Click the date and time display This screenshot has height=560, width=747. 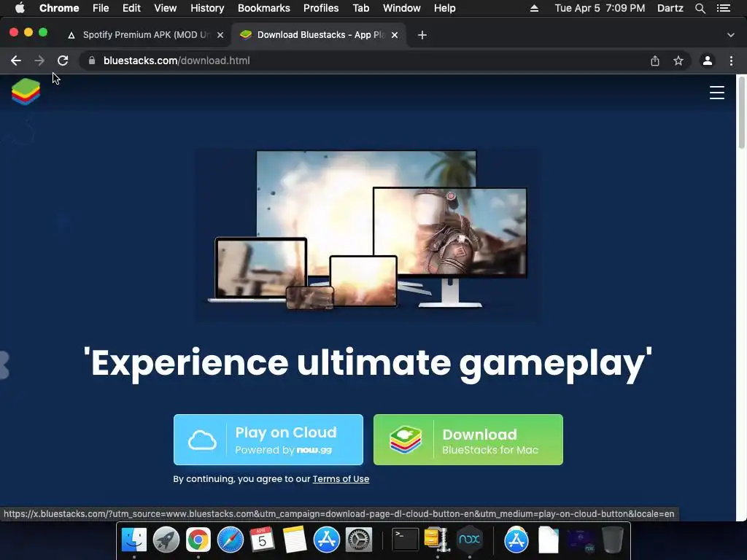pyautogui.click(x=600, y=8)
